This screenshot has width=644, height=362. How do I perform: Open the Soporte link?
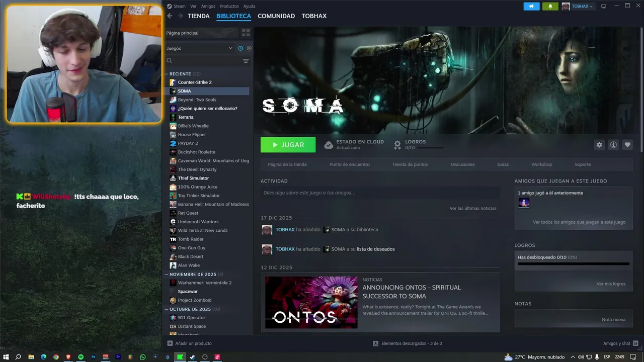[583, 164]
